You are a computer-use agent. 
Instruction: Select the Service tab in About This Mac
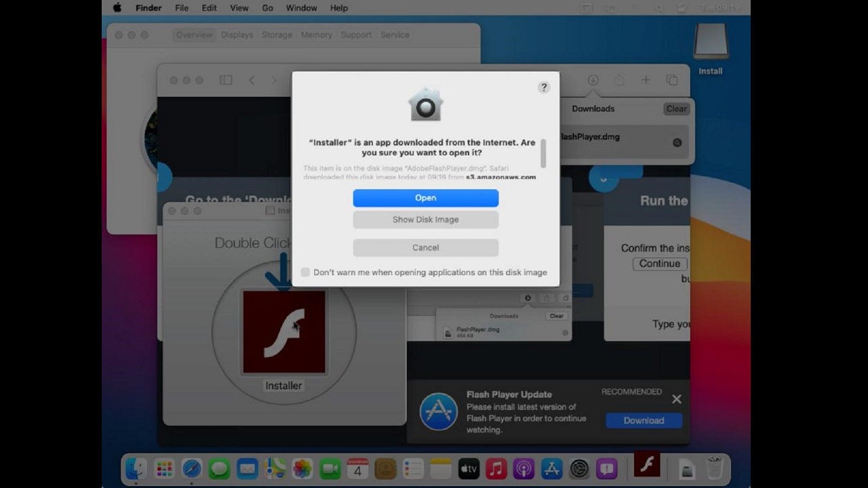pyautogui.click(x=395, y=35)
